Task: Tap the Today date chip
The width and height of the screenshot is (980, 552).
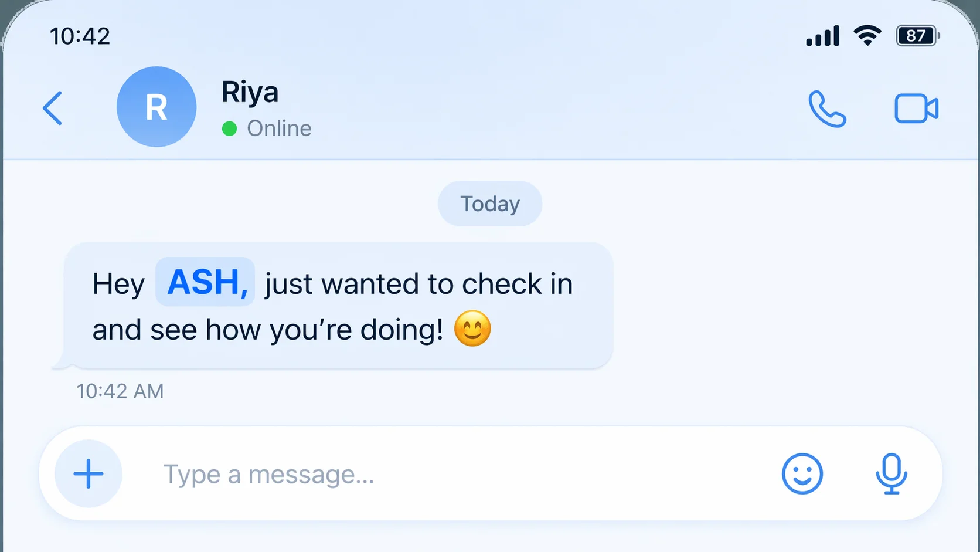Action: 490,204
